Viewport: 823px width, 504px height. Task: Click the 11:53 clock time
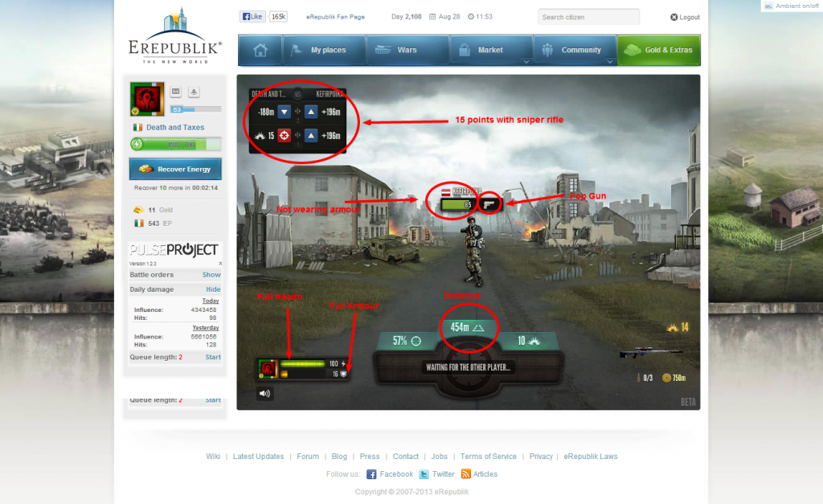(481, 17)
